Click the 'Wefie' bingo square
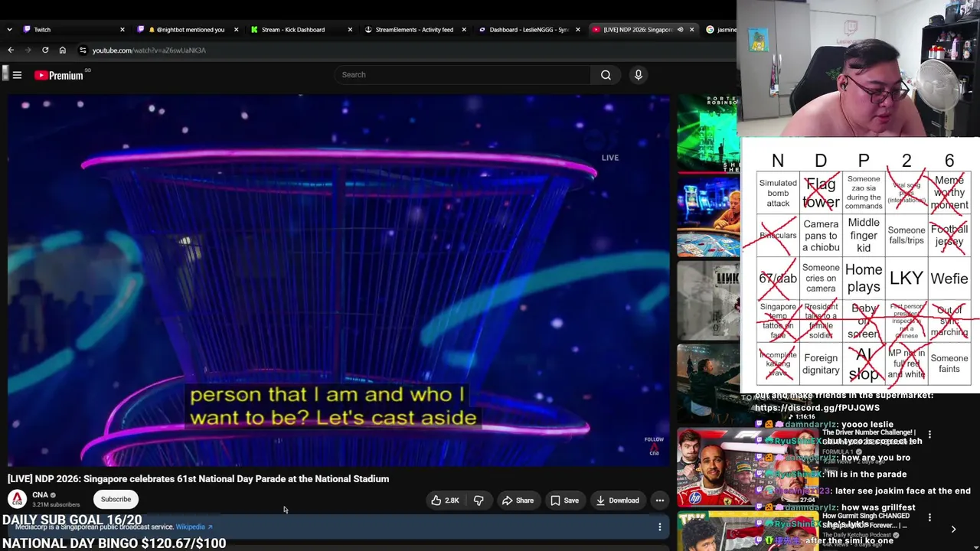The width and height of the screenshot is (980, 551). click(x=949, y=279)
